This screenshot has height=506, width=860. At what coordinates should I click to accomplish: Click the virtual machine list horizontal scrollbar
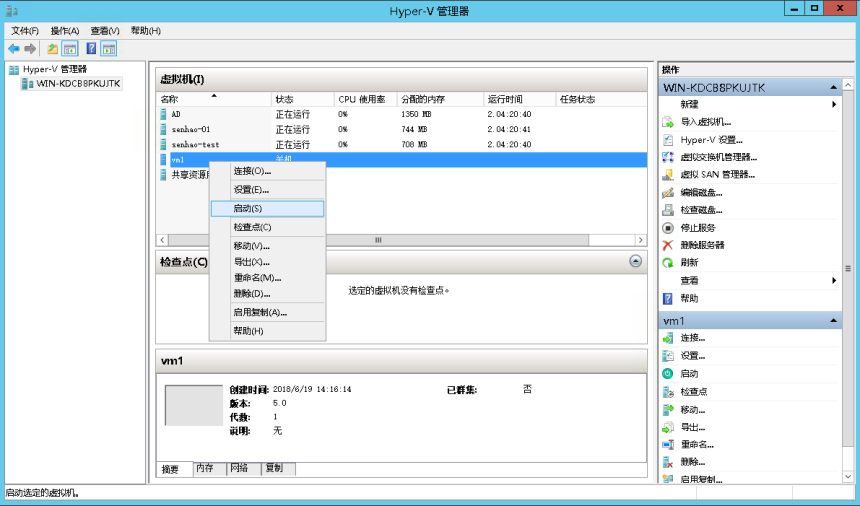pyautogui.click(x=378, y=240)
